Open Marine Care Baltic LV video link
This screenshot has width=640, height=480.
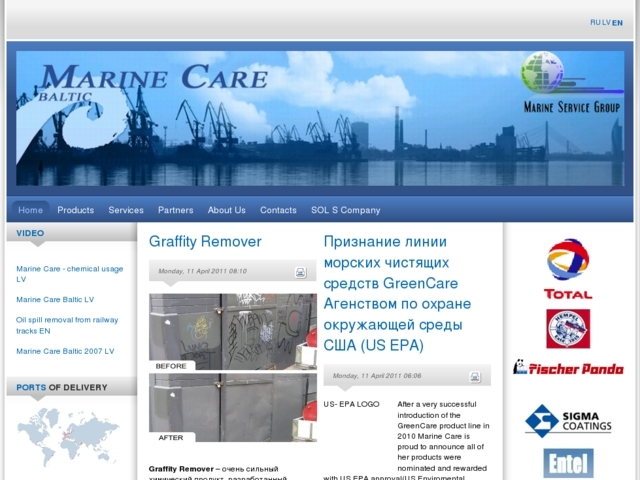[55, 300]
